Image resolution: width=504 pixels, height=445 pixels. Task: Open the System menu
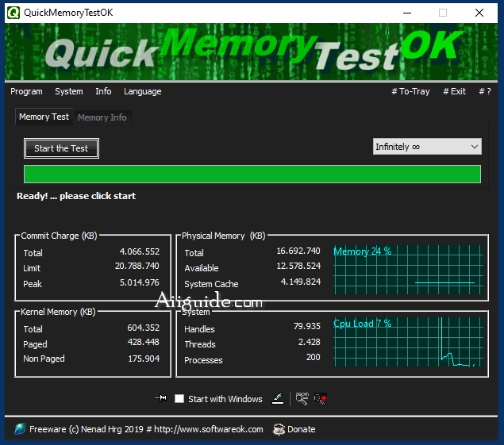[69, 91]
